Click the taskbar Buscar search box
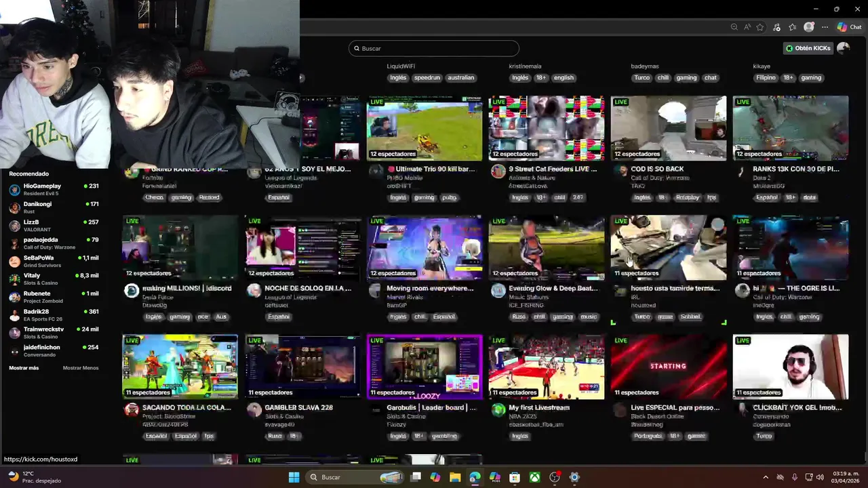The height and width of the screenshot is (488, 868). point(355,477)
